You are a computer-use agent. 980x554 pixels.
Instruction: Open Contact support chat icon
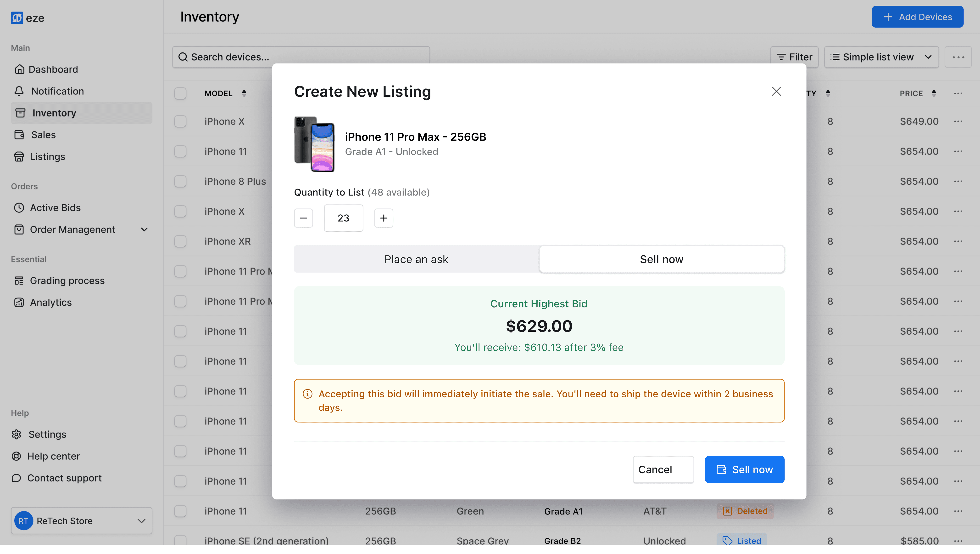(x=16, y=478)
